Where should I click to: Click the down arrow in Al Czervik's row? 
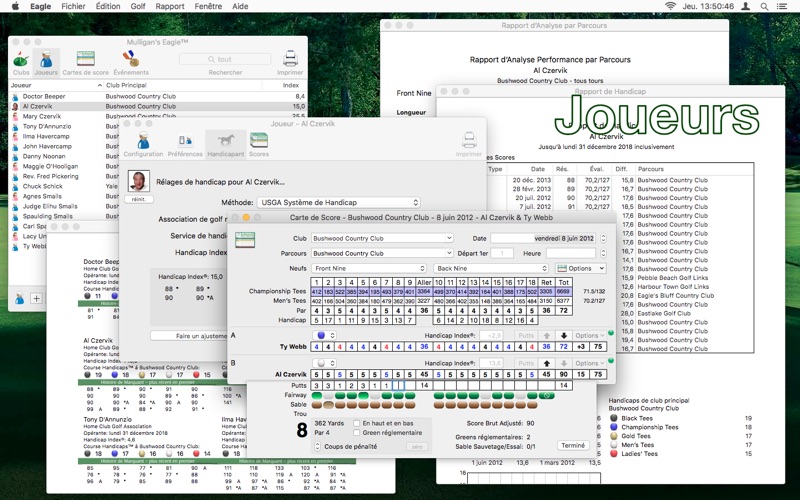(564, 363)
